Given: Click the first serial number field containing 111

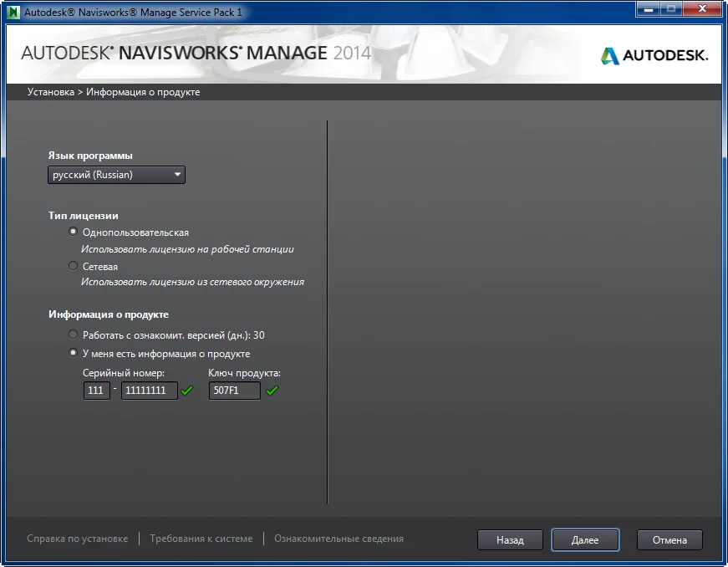Looking at the screenshot, I should coord(97,391).
